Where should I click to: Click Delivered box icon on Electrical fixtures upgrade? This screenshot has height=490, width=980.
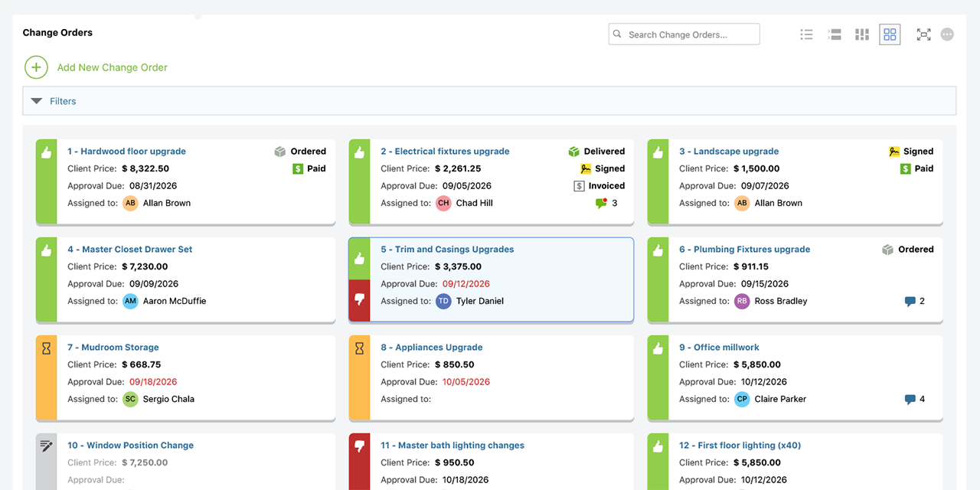click(574, 152)
